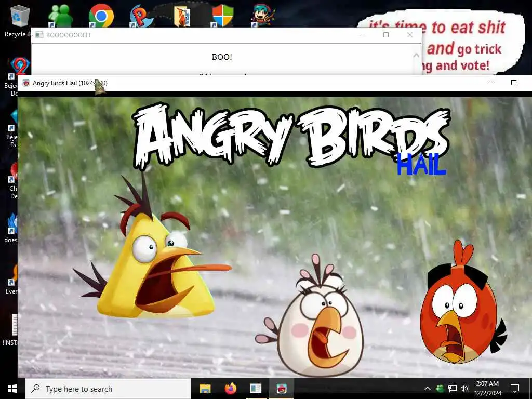Minimize the BOOOOOOO!!!!! window
Image resolution: width=532 pixels, height=399 pixels.
[x=363, y=35]
